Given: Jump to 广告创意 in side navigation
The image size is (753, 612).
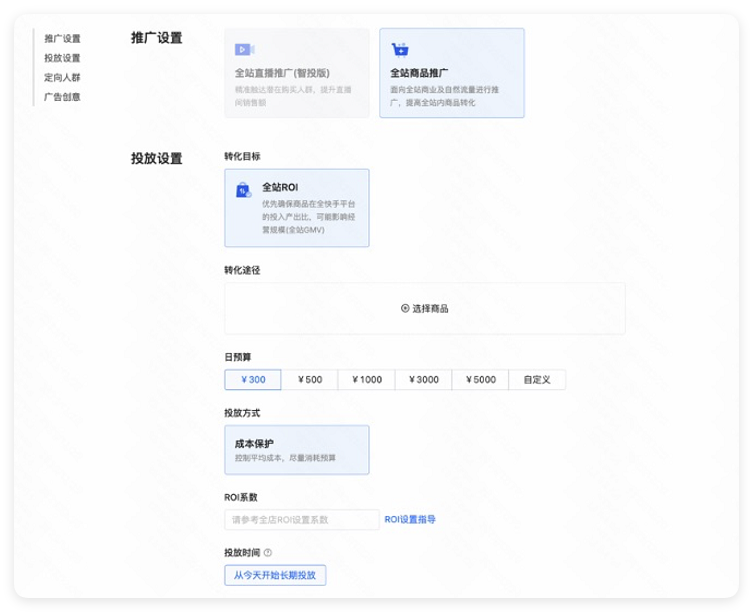Looking at the screenshot, I should (x=62, y=97).
